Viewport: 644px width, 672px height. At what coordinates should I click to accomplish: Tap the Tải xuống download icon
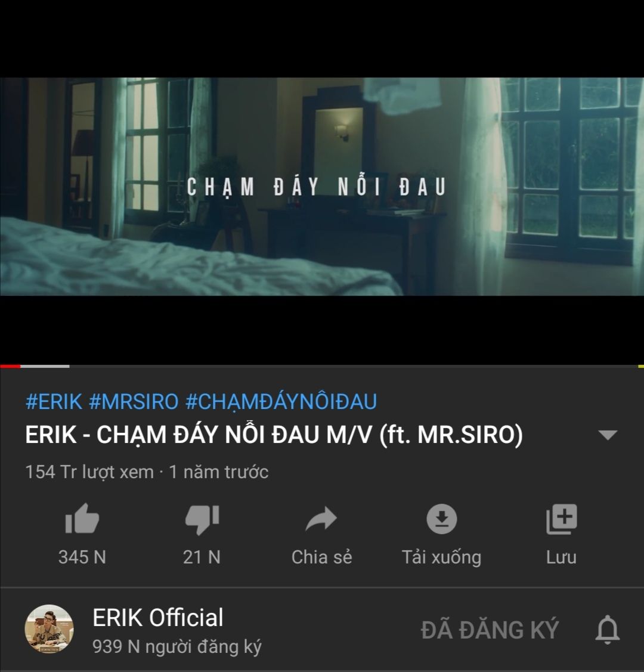click(x=442, y=519)
